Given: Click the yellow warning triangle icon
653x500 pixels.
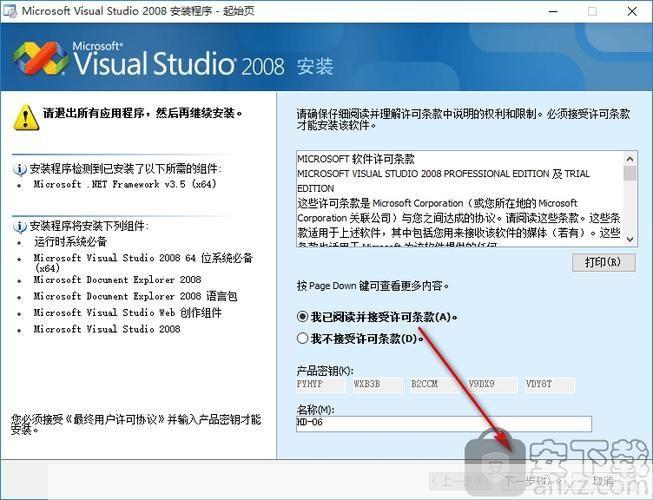Looking at the screenshot, I should click(26, 117).
